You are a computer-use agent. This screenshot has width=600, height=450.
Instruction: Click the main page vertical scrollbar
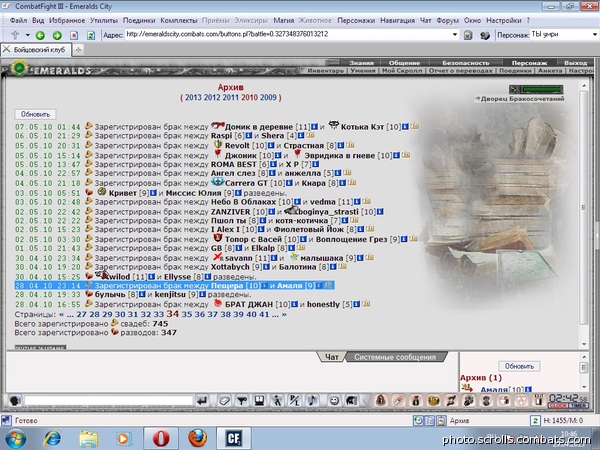tap(584, 207)
